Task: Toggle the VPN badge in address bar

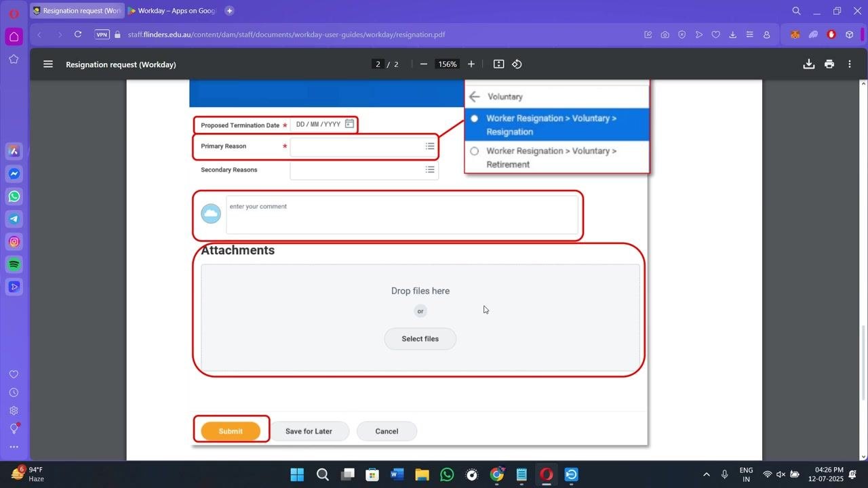Action: [102, 35]
